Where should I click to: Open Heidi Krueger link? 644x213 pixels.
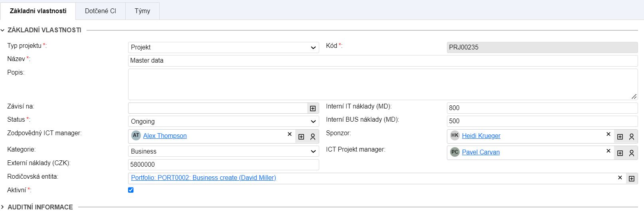(x=481, y=136)
